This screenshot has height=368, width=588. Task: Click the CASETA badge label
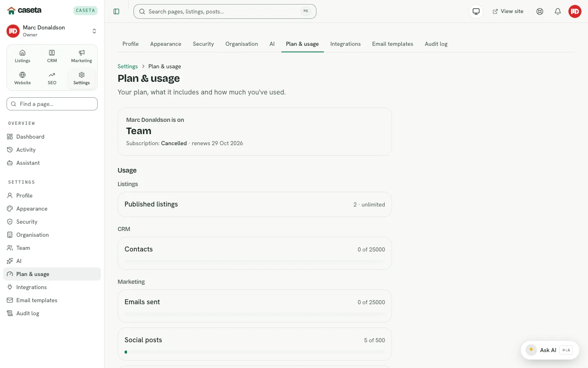click(x=85, y=11)
